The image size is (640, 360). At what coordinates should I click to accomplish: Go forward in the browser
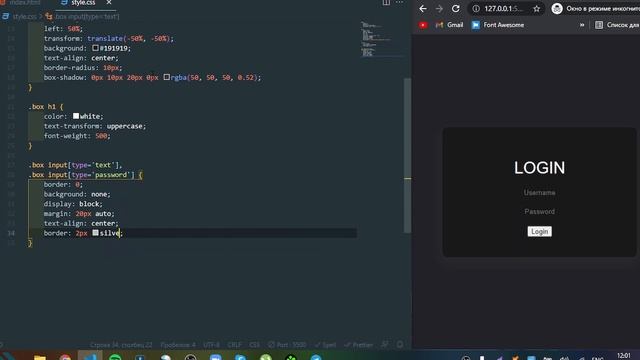(x=439, y=9)
